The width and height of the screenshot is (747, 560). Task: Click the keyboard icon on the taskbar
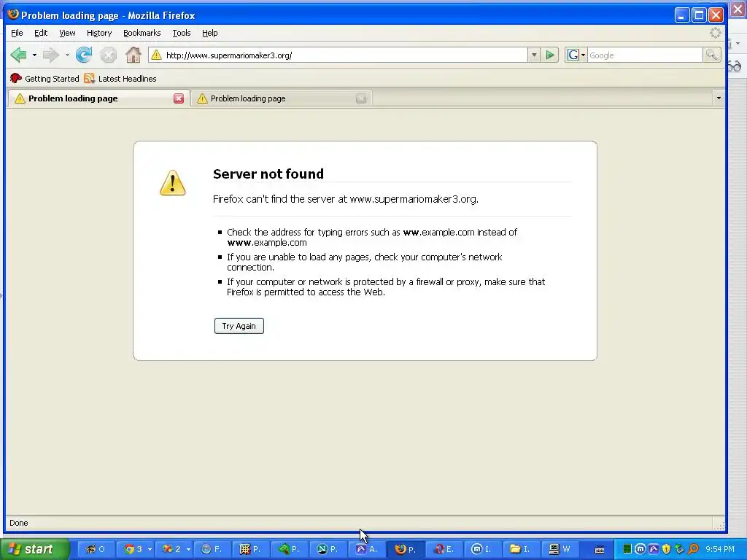point(600,550)
